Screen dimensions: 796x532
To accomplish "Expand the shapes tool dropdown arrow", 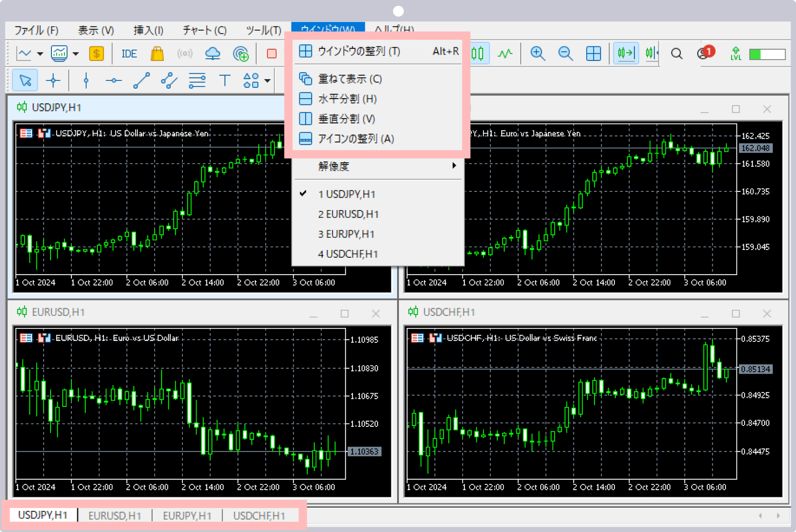I will click(x=268, y=81).
